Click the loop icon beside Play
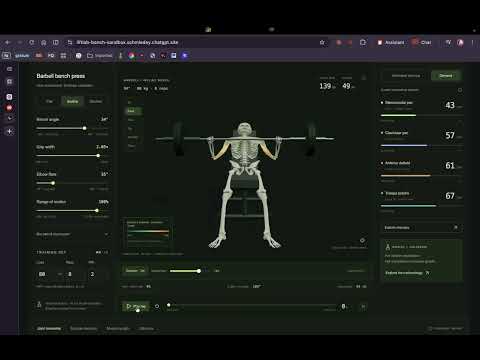This screenshot has width=480, height=360. coord(157,306)
